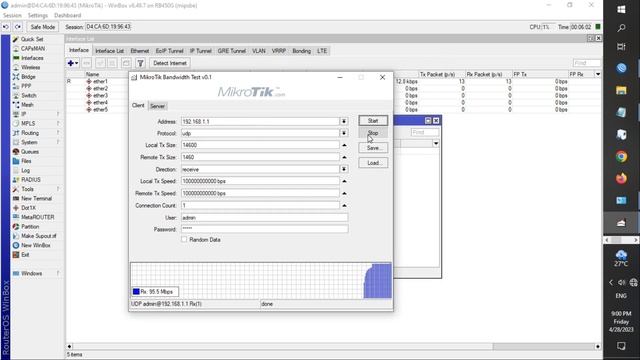Viewport: 640px width, 360px height.
Task: Toggle Safe Mode
Action: tap(42, 27)
